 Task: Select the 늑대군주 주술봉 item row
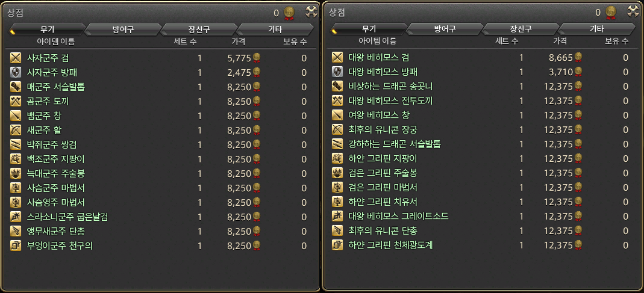pos(161,173)
